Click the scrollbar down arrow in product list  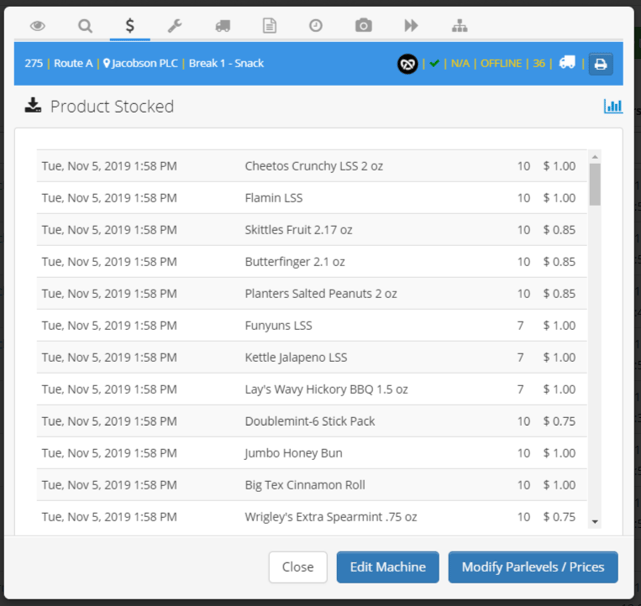(595, 521)
